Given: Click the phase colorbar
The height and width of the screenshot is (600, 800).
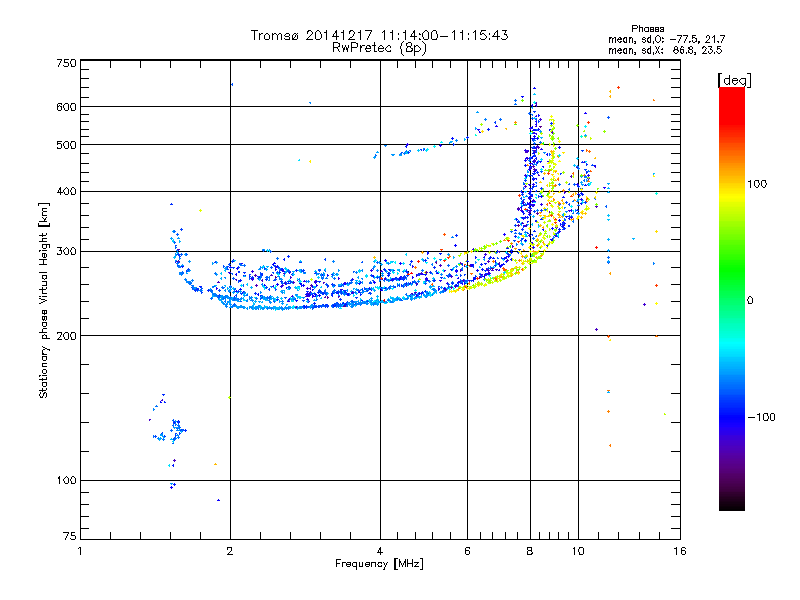Looking at the screenshot, I should tap(732, 298).
